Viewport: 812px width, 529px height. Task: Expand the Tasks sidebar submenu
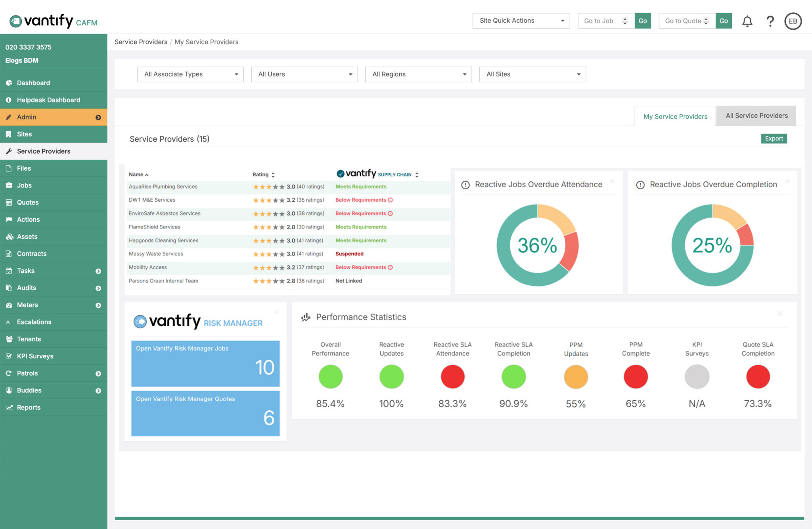click(x=98, y=271)
